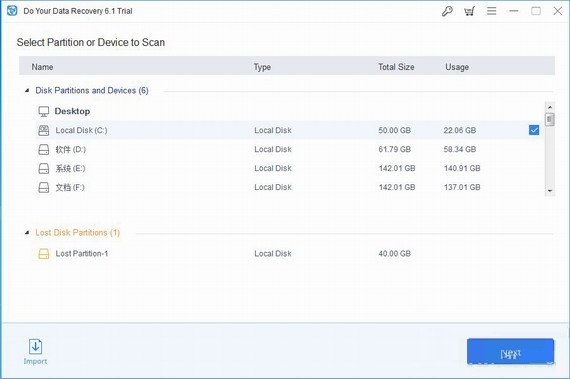Click the 50.00 GB total size value
The width and height of the screenshot is (570, 379).
[x=394, y=130]
